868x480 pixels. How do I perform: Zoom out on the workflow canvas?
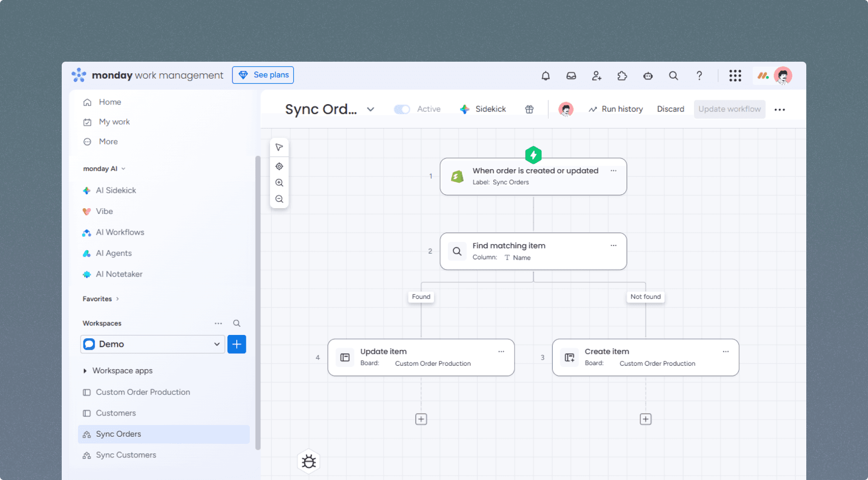click(279, 199)
